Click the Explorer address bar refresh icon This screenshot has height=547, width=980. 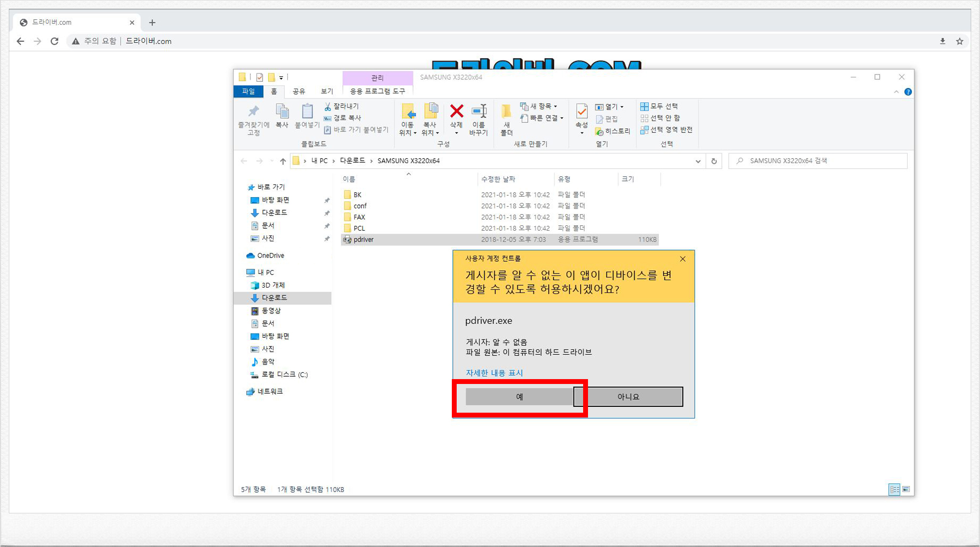[713, 161]
